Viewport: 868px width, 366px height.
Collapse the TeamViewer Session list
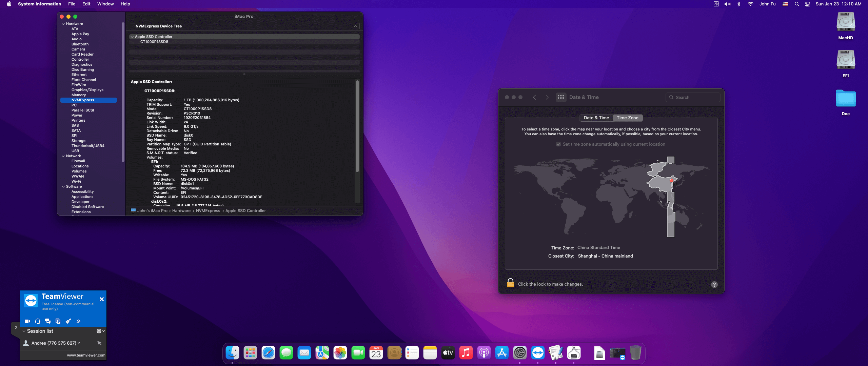[24, 331]
